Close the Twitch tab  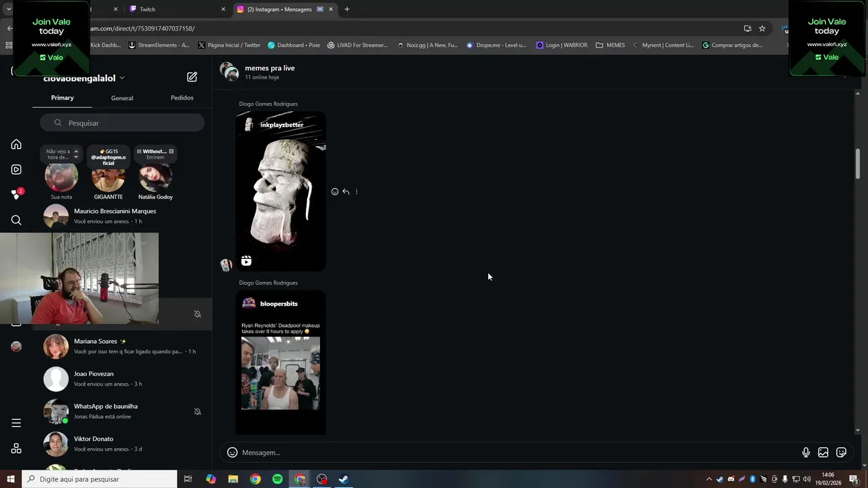(223, 9)
